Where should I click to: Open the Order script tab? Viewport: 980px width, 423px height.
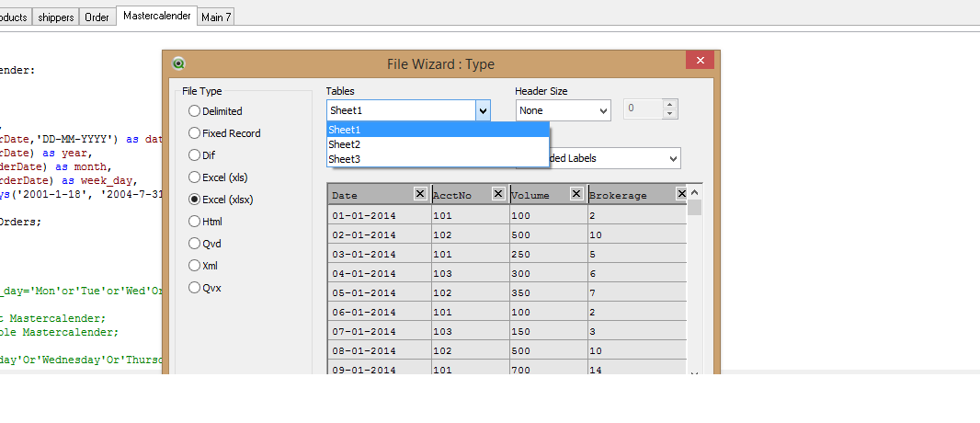click(x=97, y=17)
